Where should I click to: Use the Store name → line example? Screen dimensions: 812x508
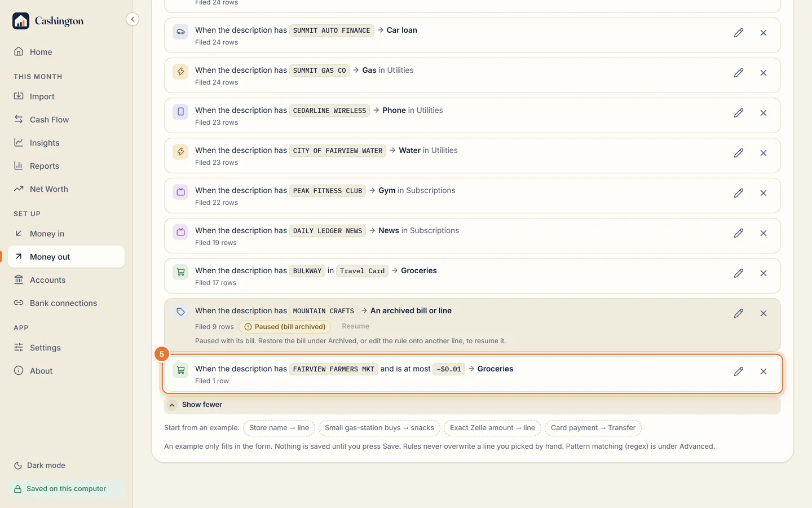point(279,428)
